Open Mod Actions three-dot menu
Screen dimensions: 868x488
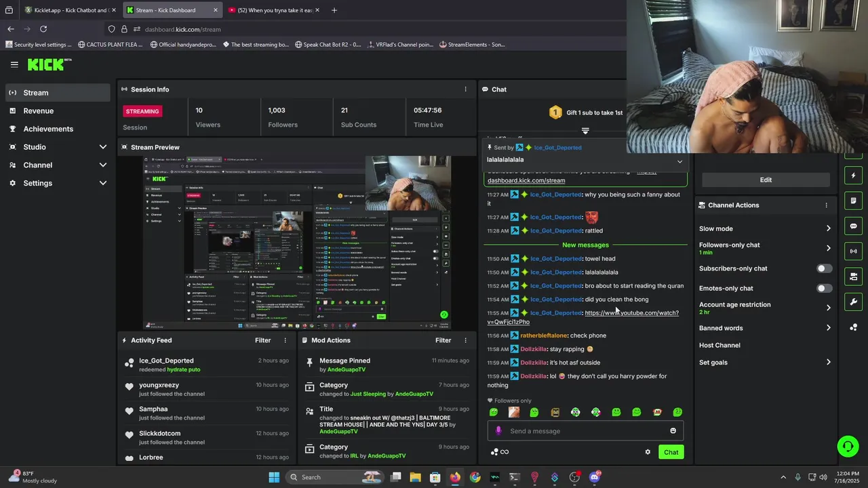[465, 340]
